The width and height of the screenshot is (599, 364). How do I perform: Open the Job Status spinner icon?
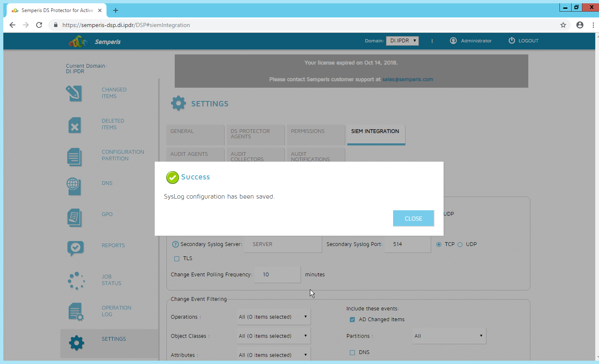[76, 281]
